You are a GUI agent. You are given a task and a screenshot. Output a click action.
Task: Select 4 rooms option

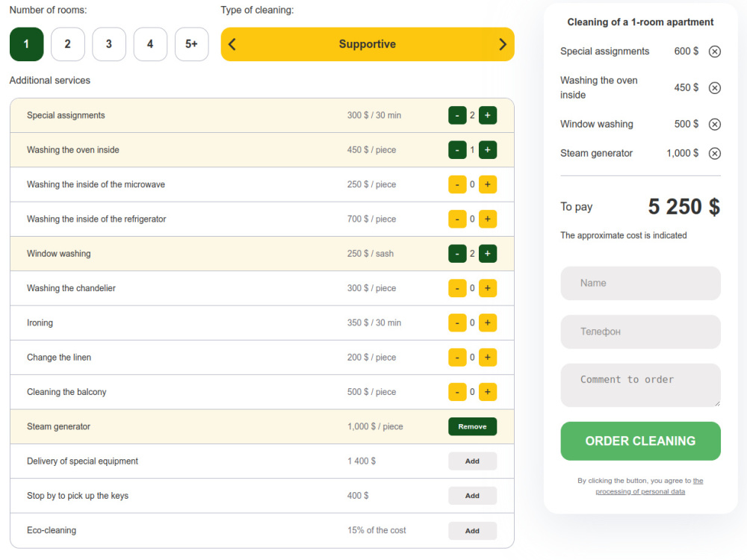(x=150, y=44)
